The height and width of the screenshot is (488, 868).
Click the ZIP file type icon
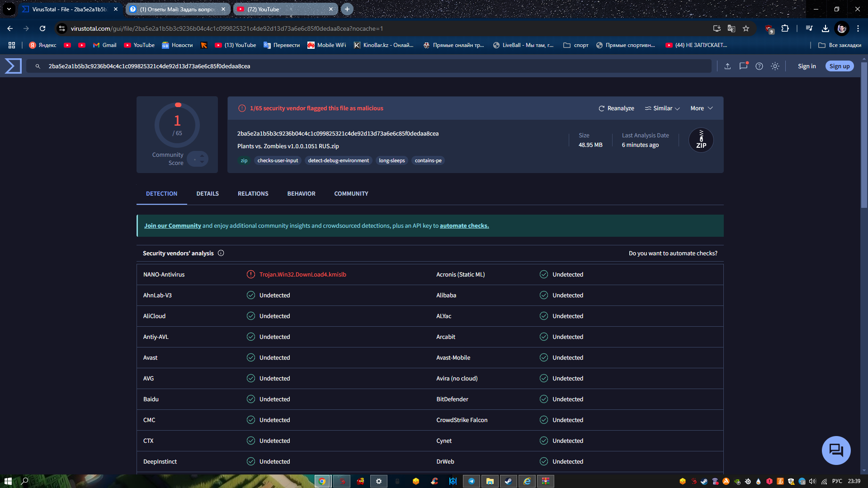pos(701,140)
